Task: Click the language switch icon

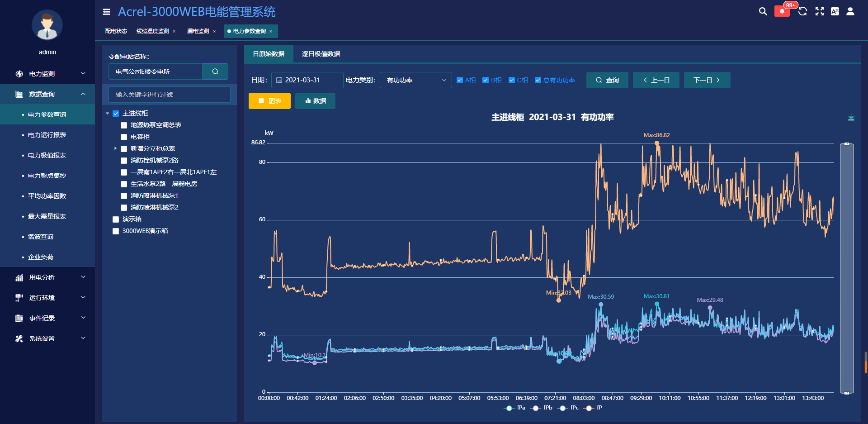Action: pos(835,11)
